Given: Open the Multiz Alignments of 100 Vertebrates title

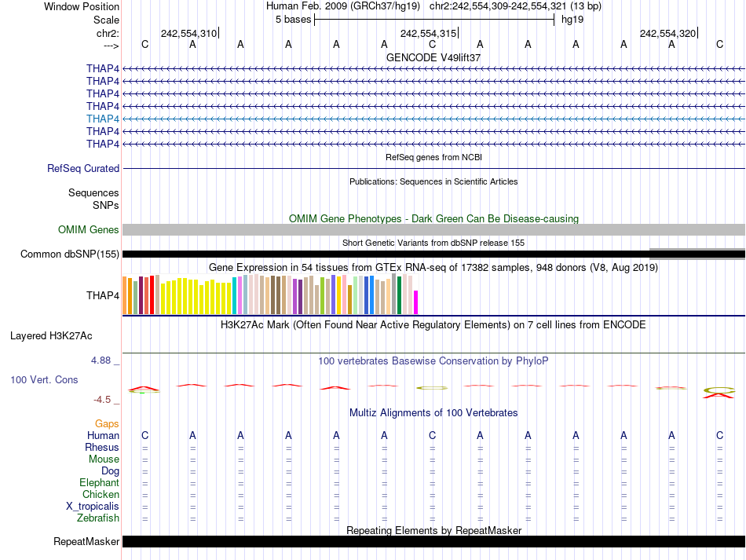Looking at the screenshot, I should 433,412.
